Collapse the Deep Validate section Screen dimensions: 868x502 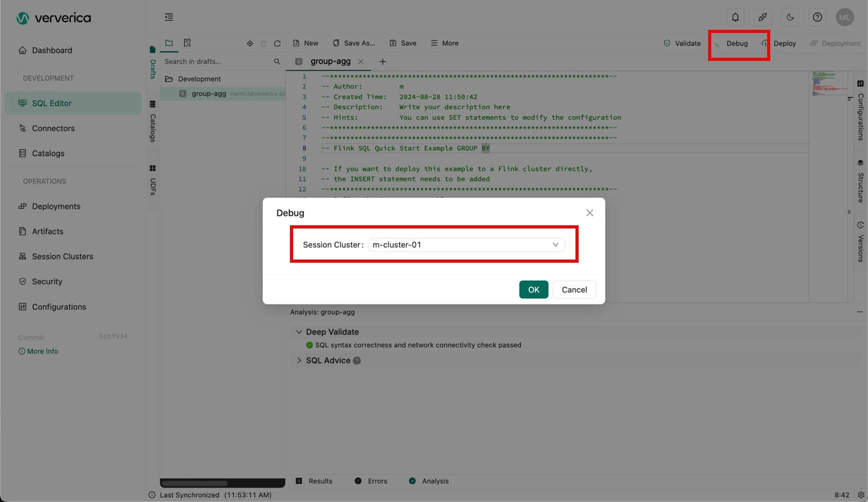[299, 332]
